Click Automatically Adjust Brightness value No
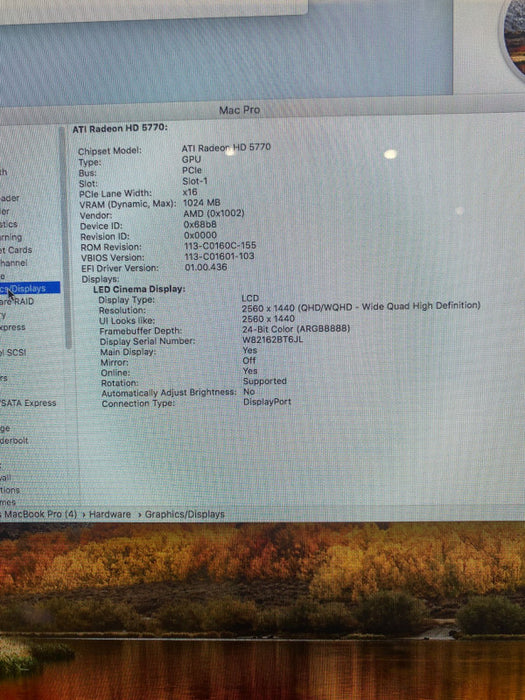The image size is (525, 700). [x=249, y=392]
